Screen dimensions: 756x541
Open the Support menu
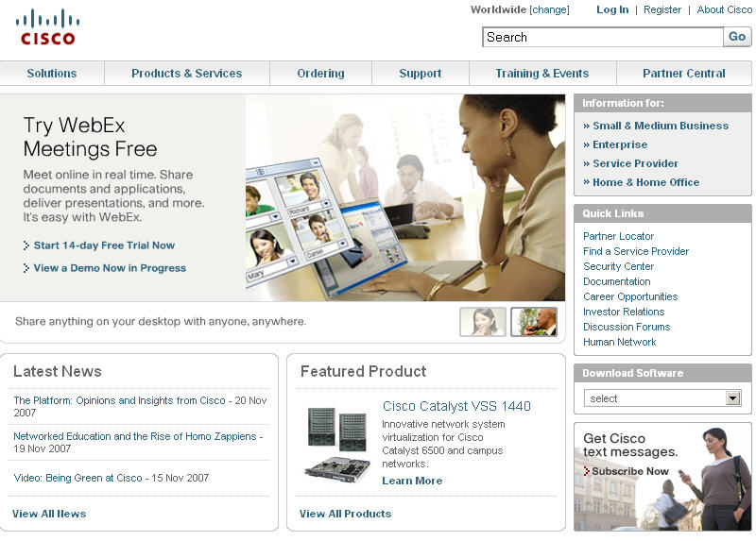point(420,74)
